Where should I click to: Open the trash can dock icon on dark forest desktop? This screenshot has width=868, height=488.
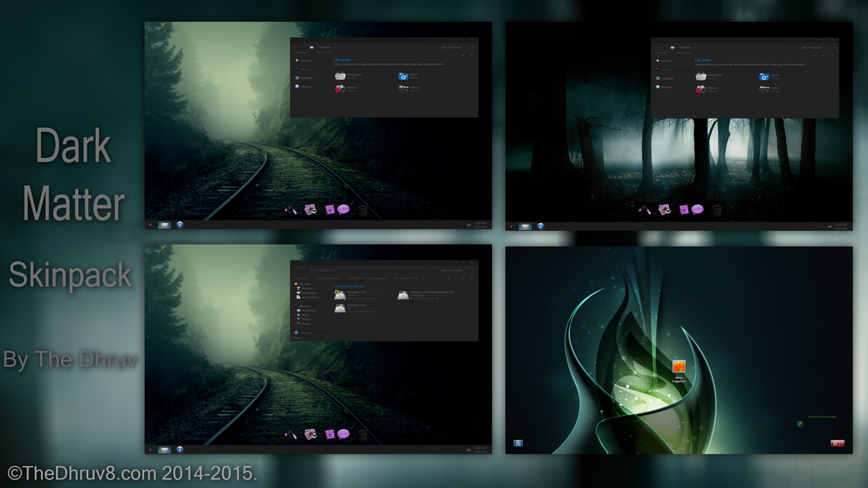[x=717, y=210]
